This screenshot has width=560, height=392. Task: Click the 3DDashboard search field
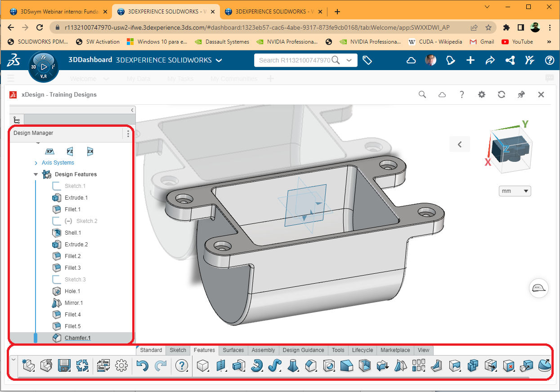click(x=295, y=60)
